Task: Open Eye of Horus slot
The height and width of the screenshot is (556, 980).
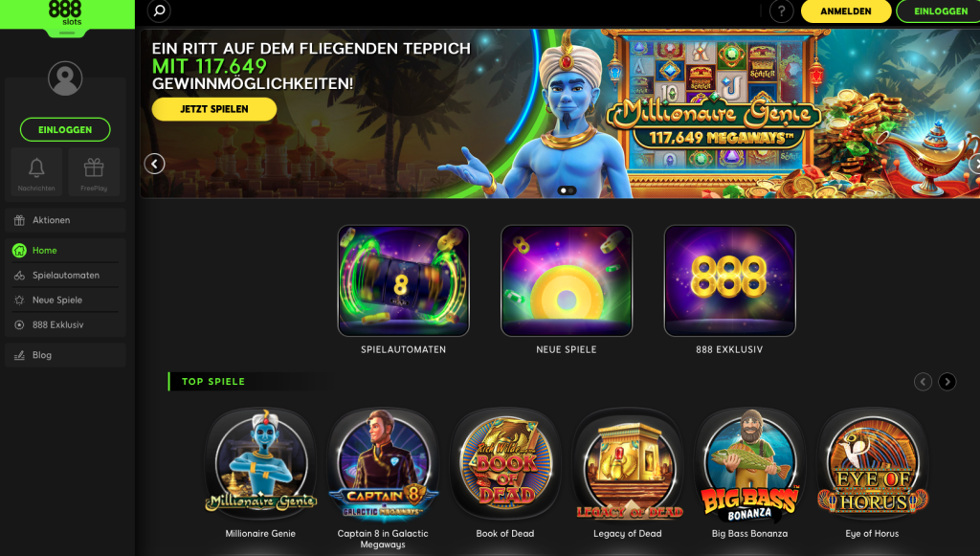Action: [x=872, y=462]
